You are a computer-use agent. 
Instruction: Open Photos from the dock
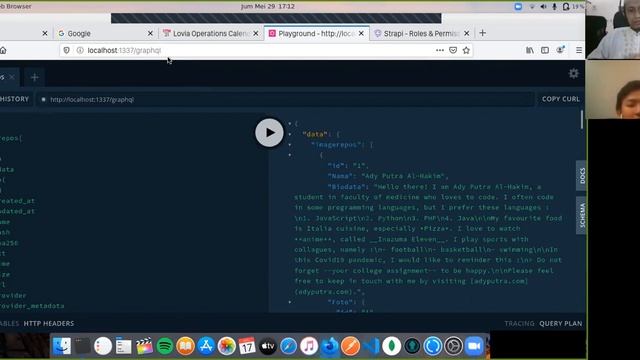[x=227, y=346]
